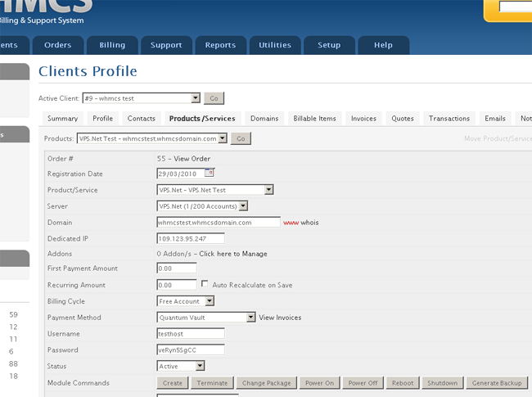This screenshot has width=532, height=397.
Task: Switch to the Emails tab
Action: [x=495, y=119]
